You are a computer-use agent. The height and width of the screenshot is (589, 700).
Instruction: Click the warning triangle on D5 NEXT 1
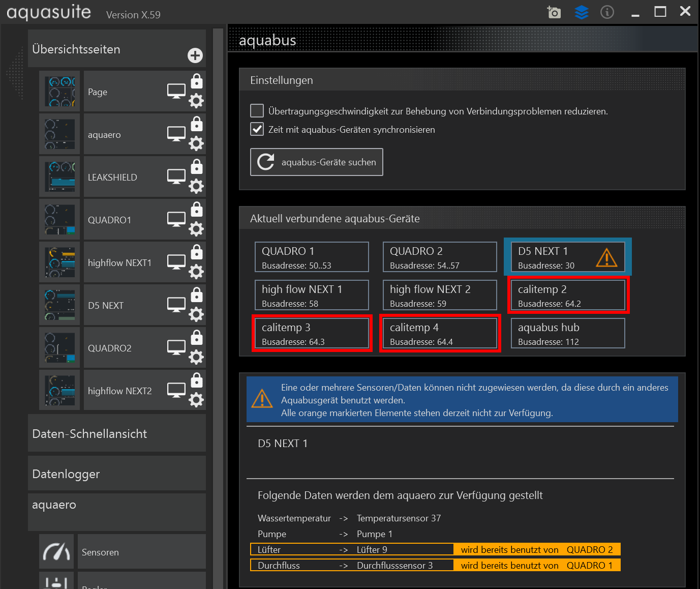click(606, 257)
